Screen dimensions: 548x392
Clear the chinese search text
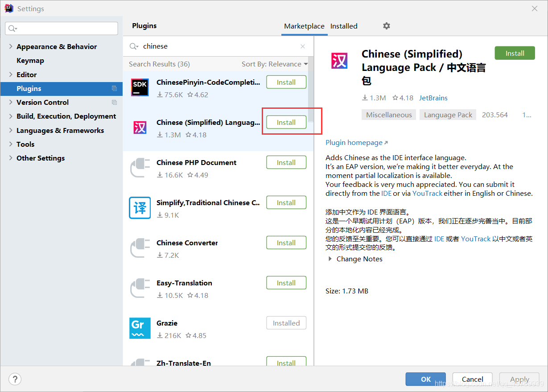tap(303, 46)
